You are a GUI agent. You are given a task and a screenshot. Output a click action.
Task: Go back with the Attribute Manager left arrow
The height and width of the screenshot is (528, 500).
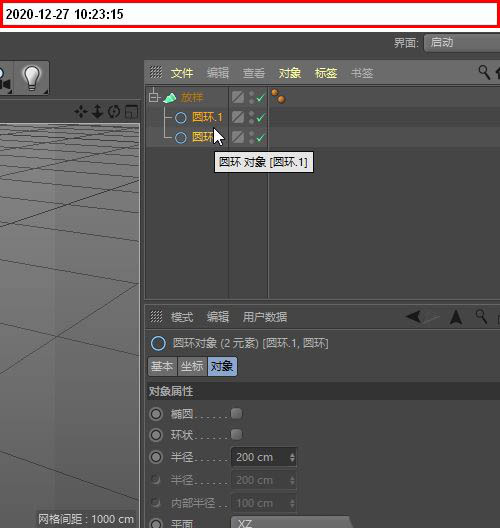point(413,317)
